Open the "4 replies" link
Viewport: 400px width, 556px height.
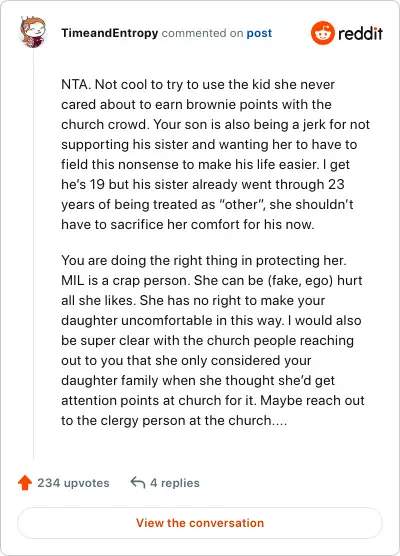175,483
